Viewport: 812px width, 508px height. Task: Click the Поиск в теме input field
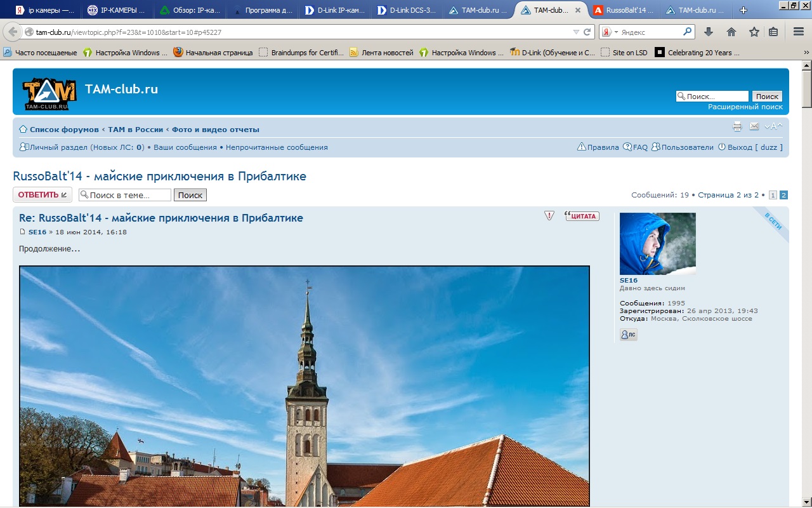coord(125,195)
